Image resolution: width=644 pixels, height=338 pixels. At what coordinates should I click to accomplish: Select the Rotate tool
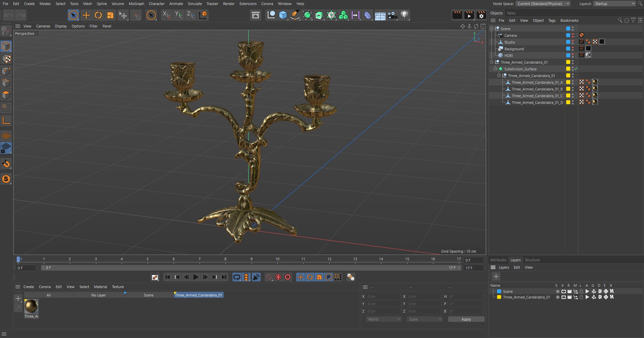coord(98,15)
